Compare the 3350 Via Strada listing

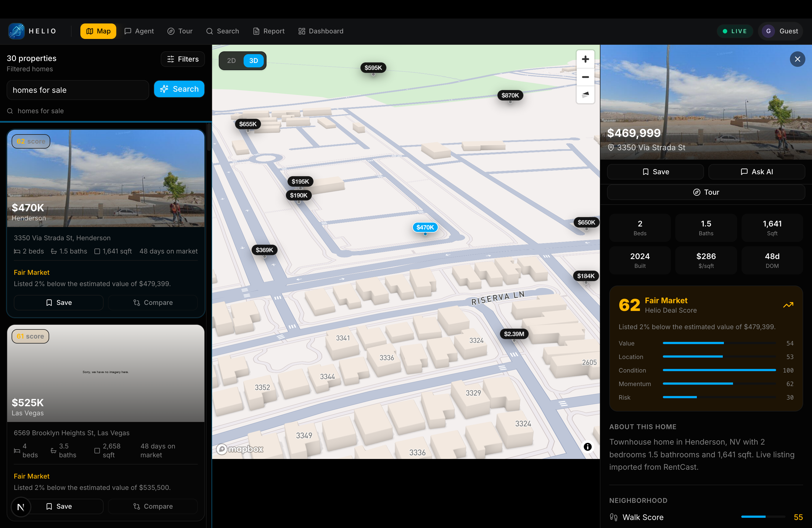point(153,303)
